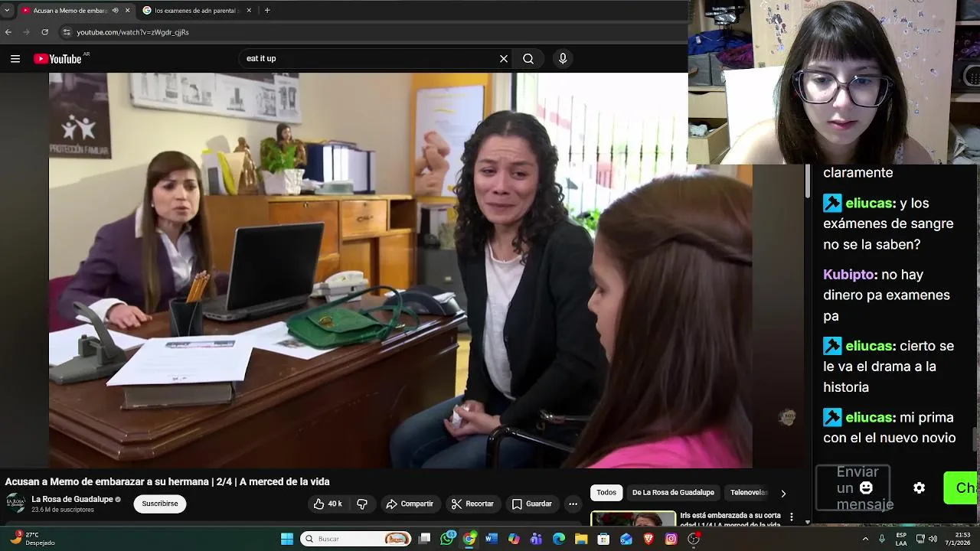This screenshot has height=551, width=980.
Task: Click the chat panel scrollbar
Action: (x=975, y=439)
